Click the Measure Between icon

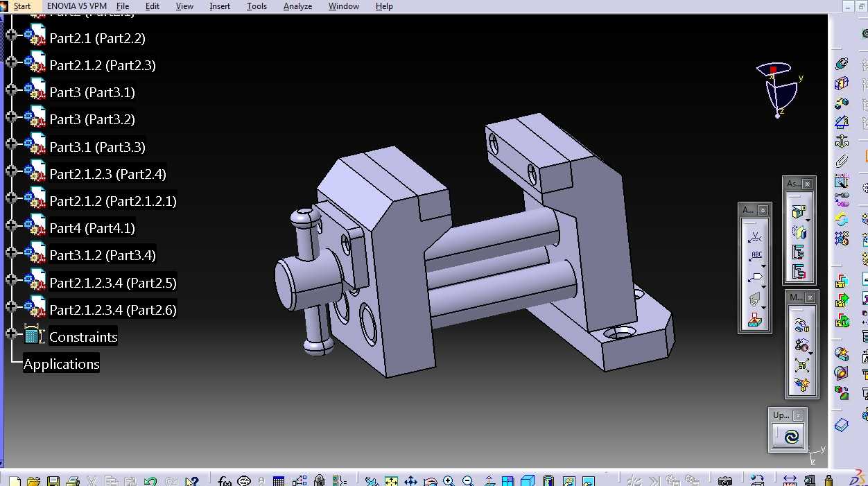[790, 480]
